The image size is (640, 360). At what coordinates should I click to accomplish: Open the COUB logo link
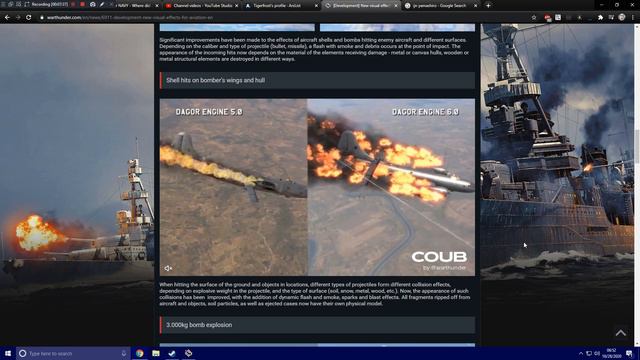439,257
